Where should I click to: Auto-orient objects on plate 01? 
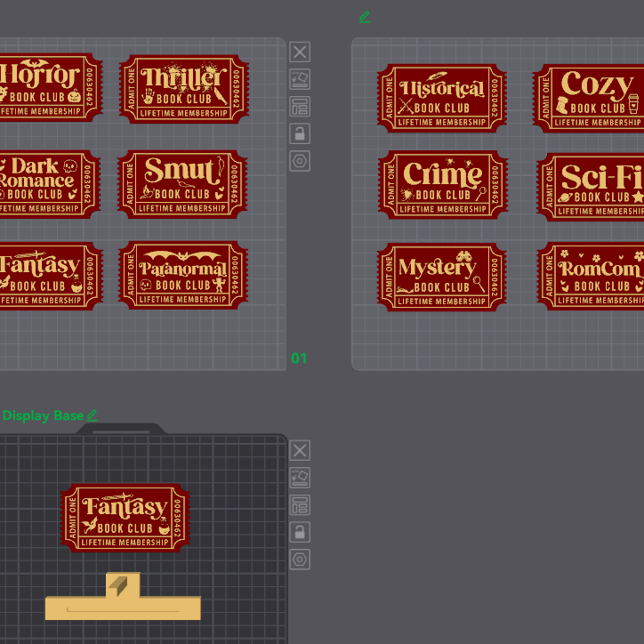tap(300, 79)
